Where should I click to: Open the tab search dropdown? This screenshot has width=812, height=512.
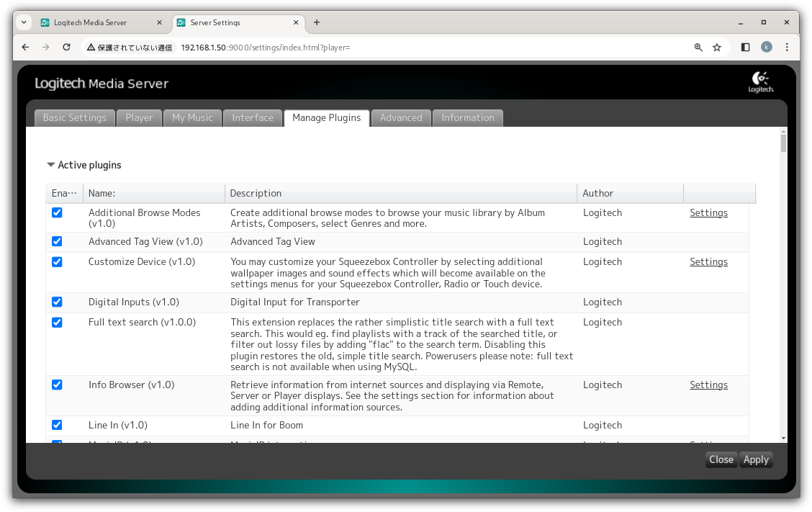click(24, 22)
